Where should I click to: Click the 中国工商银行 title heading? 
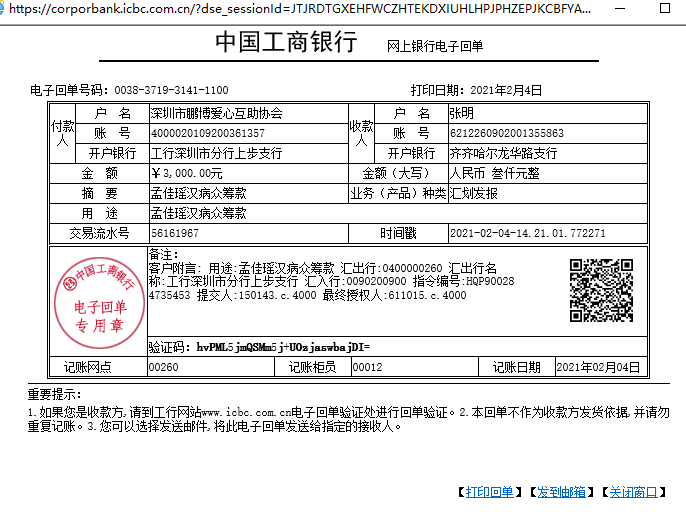point(286,43)
